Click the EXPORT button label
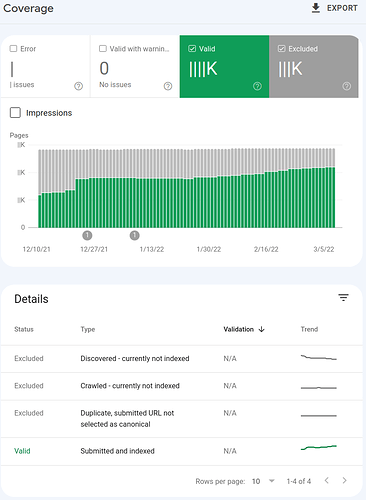The height and width of the screenshot is (500, 366). 342,8
